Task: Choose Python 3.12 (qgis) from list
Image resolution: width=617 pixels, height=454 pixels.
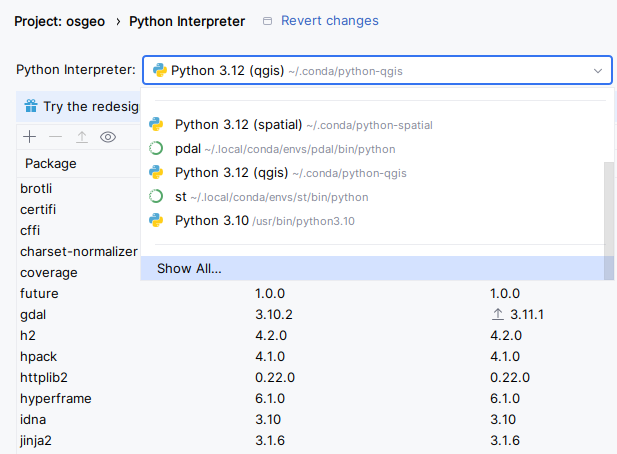Action: [290, 173]
